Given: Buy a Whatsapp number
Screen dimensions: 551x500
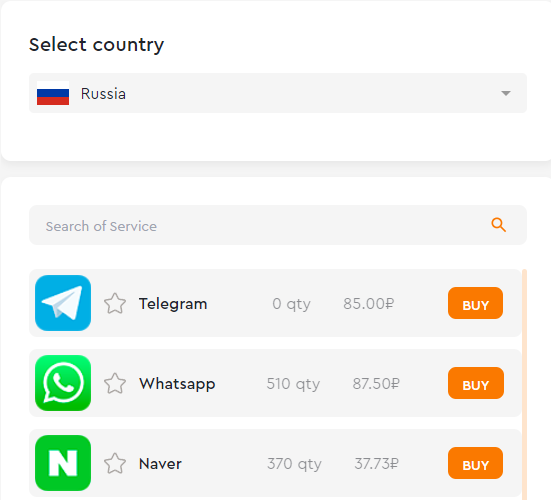Looking at the screenshot, I should (x=475, y=383).
